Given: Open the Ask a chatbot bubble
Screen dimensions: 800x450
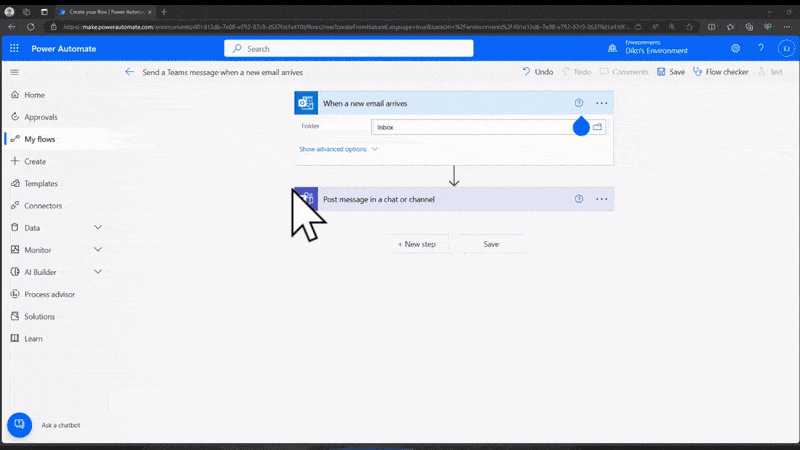Looking at the screenshot, I should [19, 424].
